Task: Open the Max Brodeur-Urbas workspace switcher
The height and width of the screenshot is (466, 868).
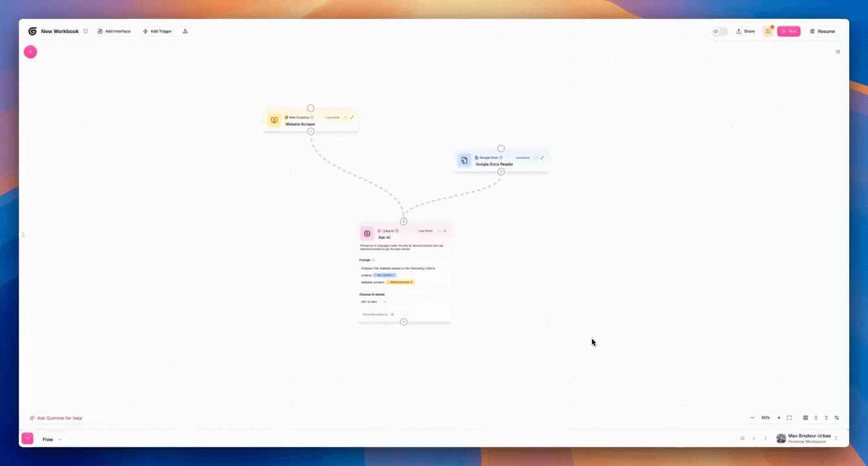Action: click(808, 438)
